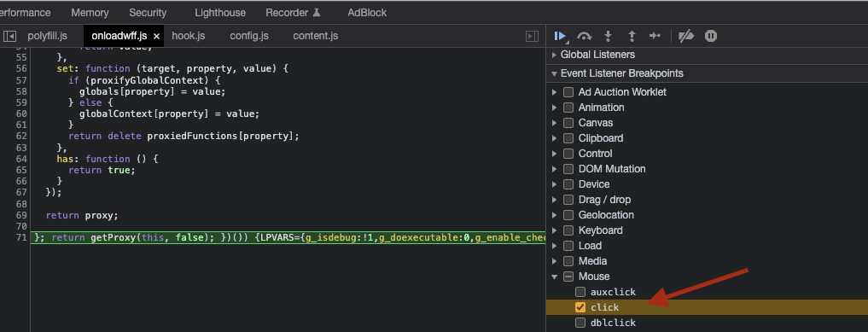
Task: Expand the Media category arrow
Action: (555, 261)
